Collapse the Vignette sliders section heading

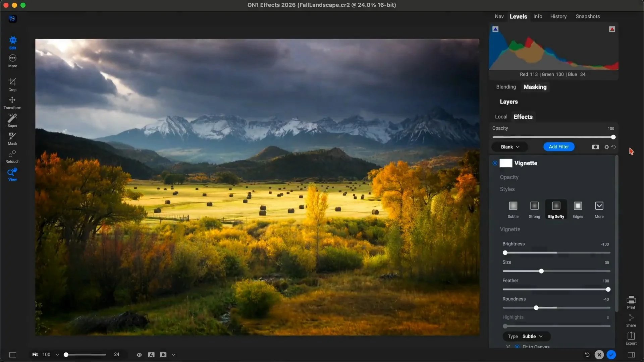point(510,229)
